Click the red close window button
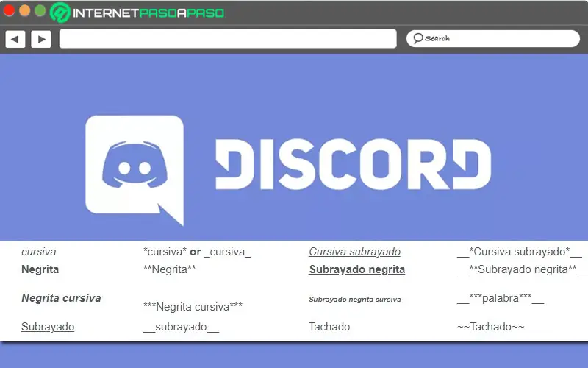The width and height of the screenshot is (588, 368). (x=9, y=10)
